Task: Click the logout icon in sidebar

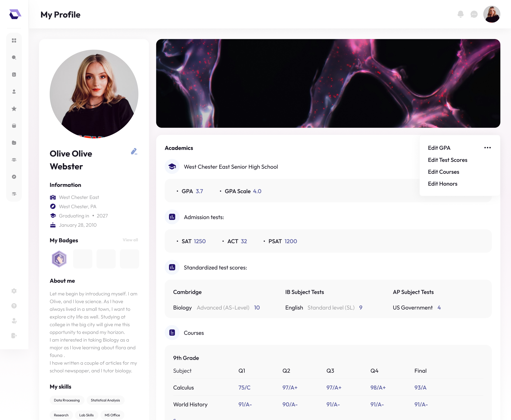Action: point(14,336)
